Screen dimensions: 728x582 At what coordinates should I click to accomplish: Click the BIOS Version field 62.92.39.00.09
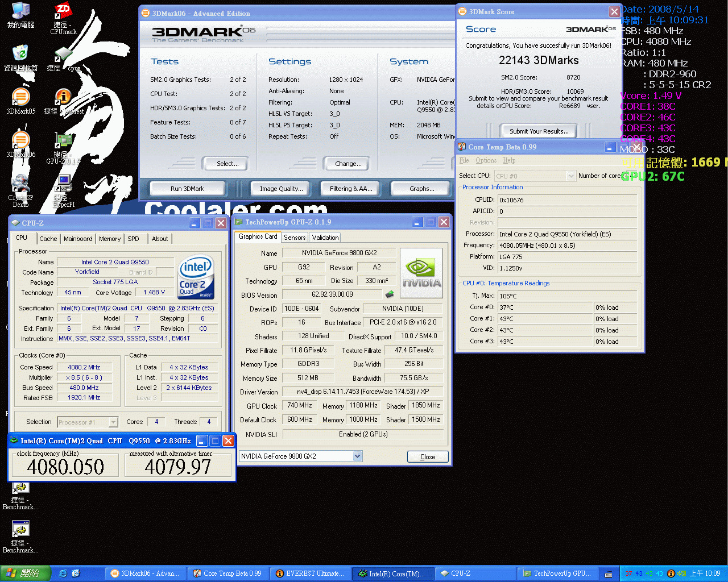332,294
